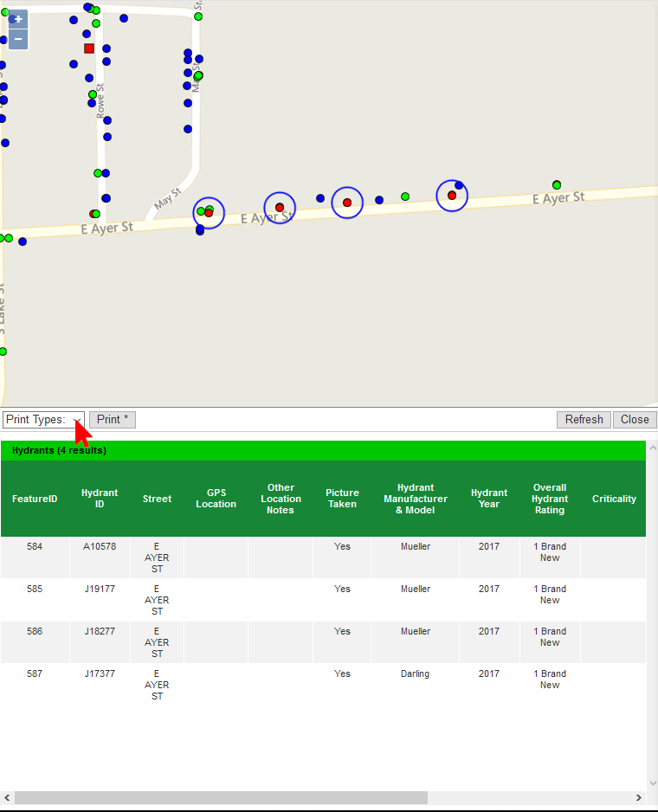This screenshot has width=658, height=812.
Task: Click the map zoom out minus button
Action: coord(18,40)
